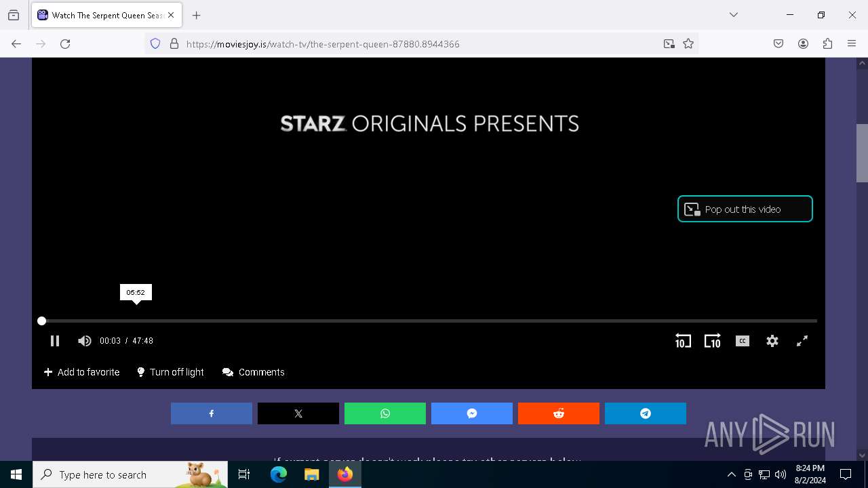The image size is (868, 488).
Task: Open Windows notification center
Action: click(x=846, y=474)
